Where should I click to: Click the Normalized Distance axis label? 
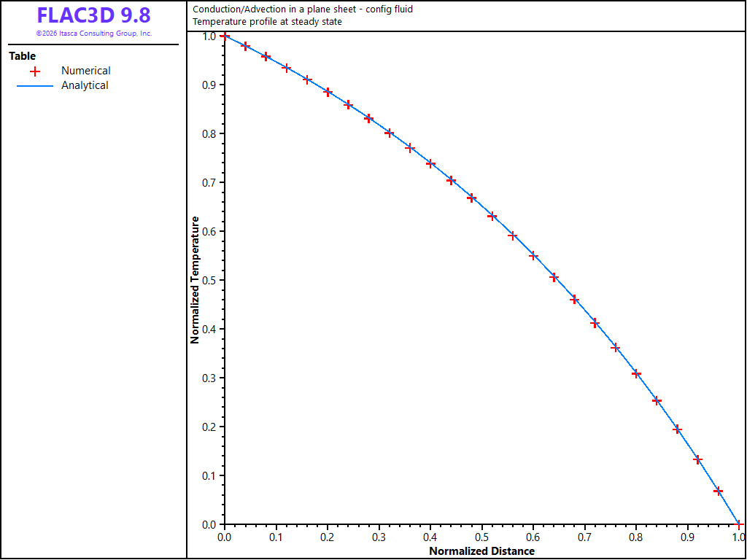(481, 551)
